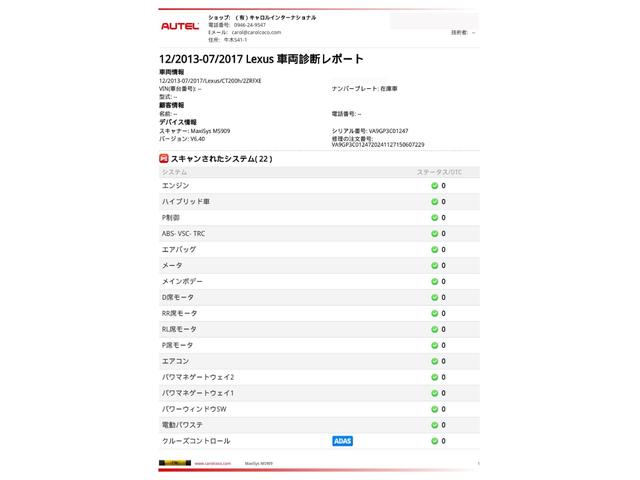This screenshot has width=640, height=480.
Task: Click the green check icon in P制御 row
Action: (435, 218)
